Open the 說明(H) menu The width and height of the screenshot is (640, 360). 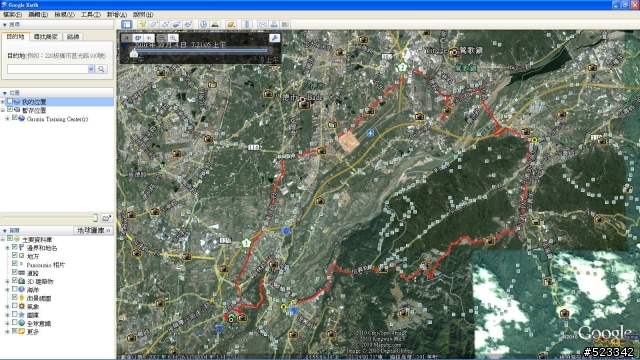(x=143, y=14)
